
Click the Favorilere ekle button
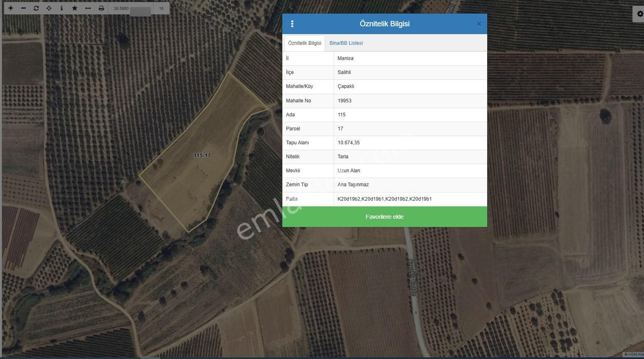click(x=384, y=217)
